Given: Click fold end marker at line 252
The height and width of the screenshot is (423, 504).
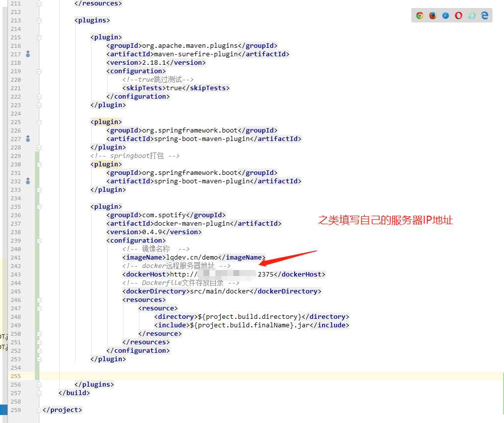Looking at the screenshot, I should 39,351.
